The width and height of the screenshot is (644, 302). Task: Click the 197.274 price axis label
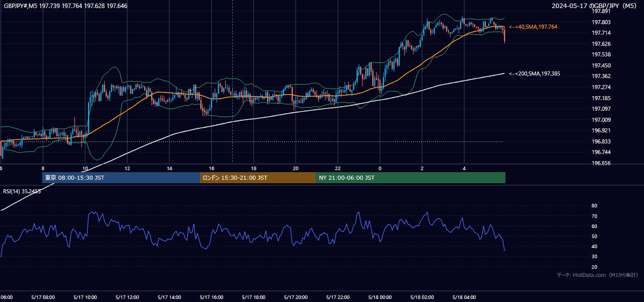point(601,87)
